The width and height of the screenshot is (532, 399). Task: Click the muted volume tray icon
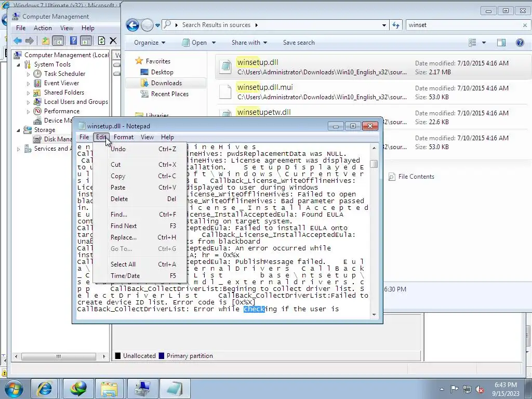pyautogui.click(x=480, y=389)
